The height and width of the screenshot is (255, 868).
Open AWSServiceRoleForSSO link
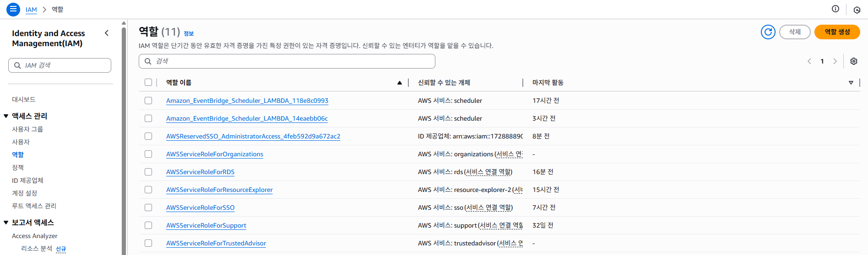[200, 207]
